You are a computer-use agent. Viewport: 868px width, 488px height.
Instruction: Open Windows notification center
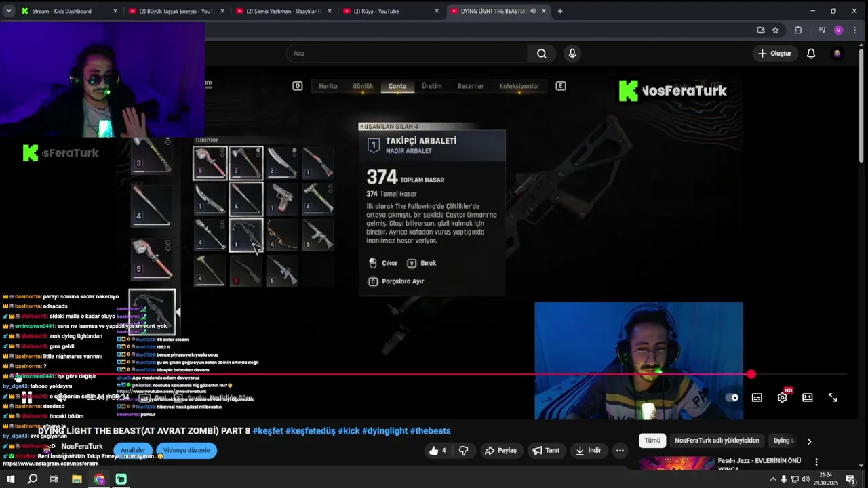850,479
